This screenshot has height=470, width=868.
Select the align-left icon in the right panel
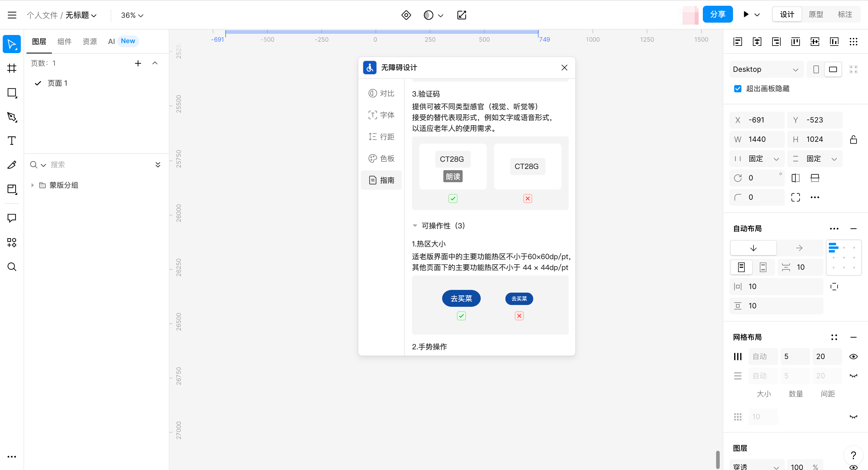pyautogui.click(x=737, y=41)
